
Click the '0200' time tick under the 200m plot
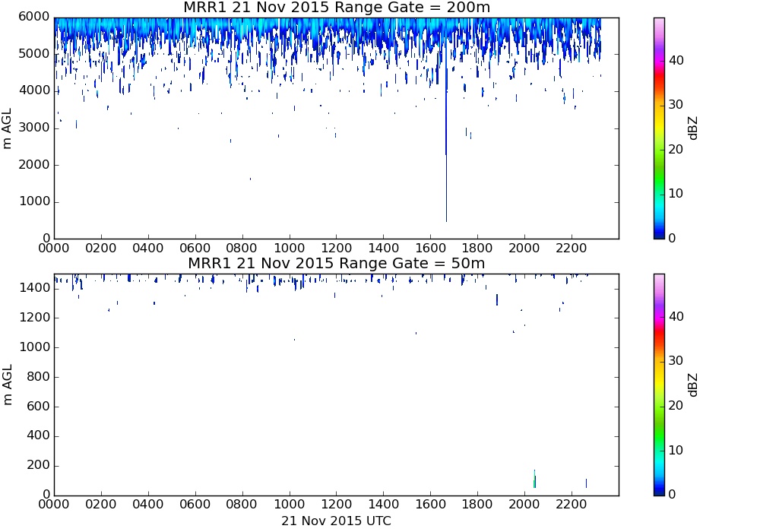tap(101, 248)
